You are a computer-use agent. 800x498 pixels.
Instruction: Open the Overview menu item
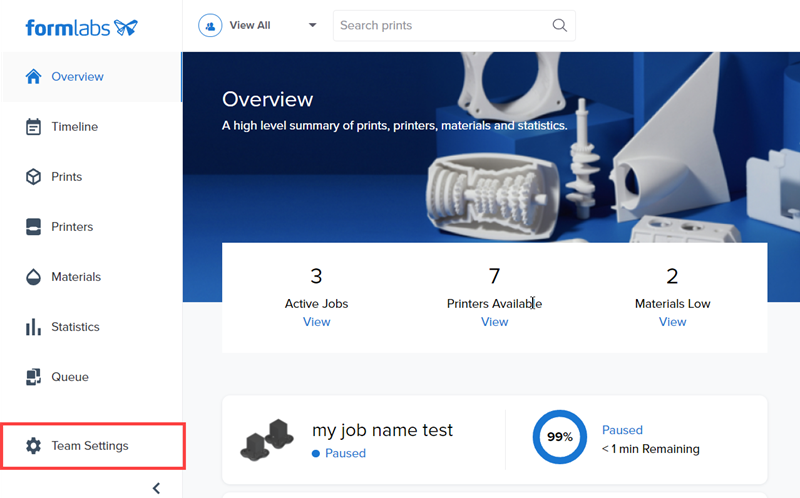tap(91, 77)
